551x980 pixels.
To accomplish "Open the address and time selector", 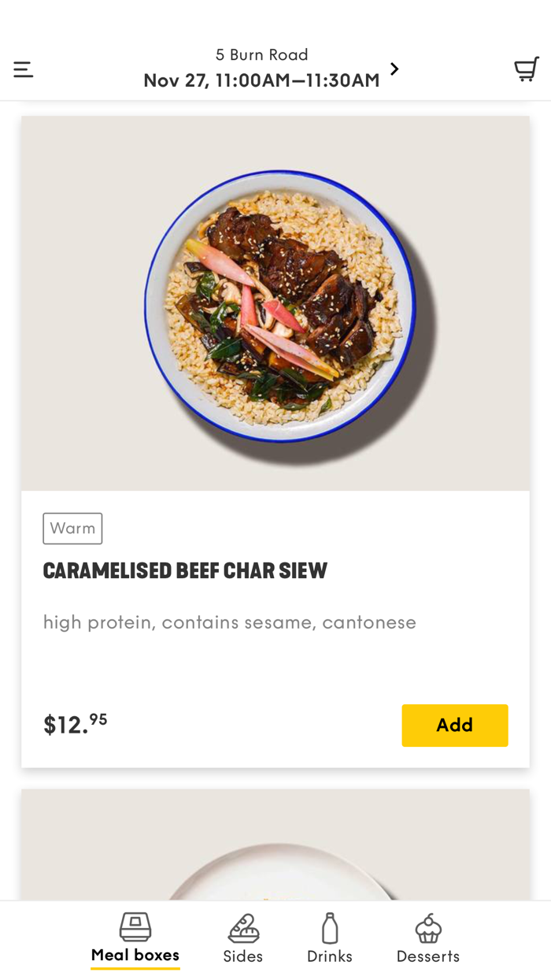I will coord(261,68).
